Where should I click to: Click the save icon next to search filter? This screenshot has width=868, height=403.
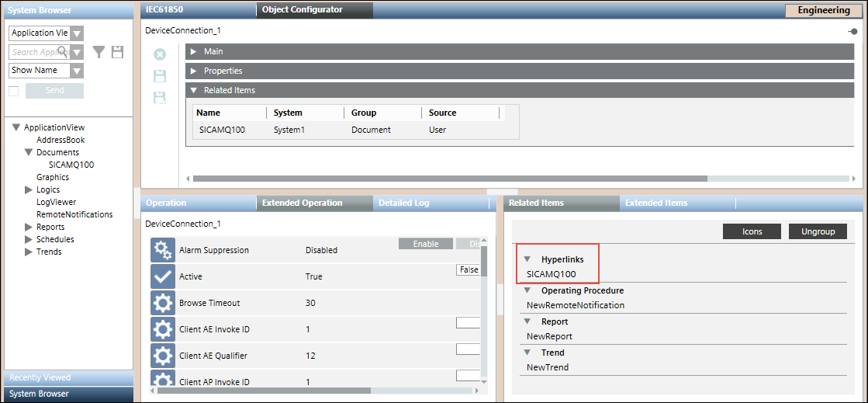[117, 52]
